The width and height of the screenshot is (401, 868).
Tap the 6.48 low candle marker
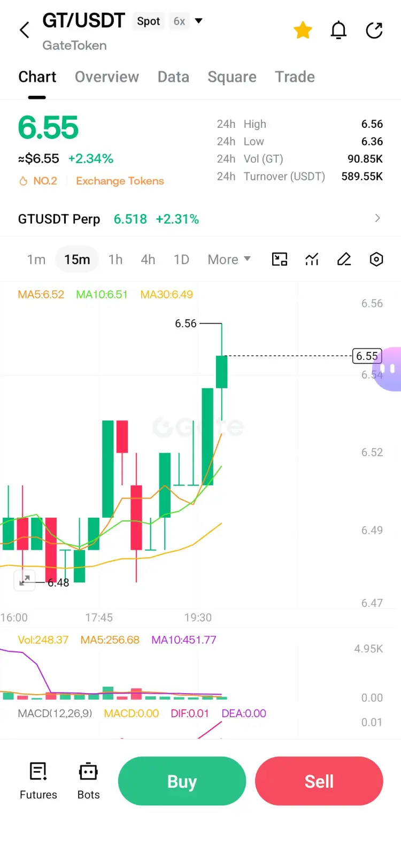coord(58,583)
